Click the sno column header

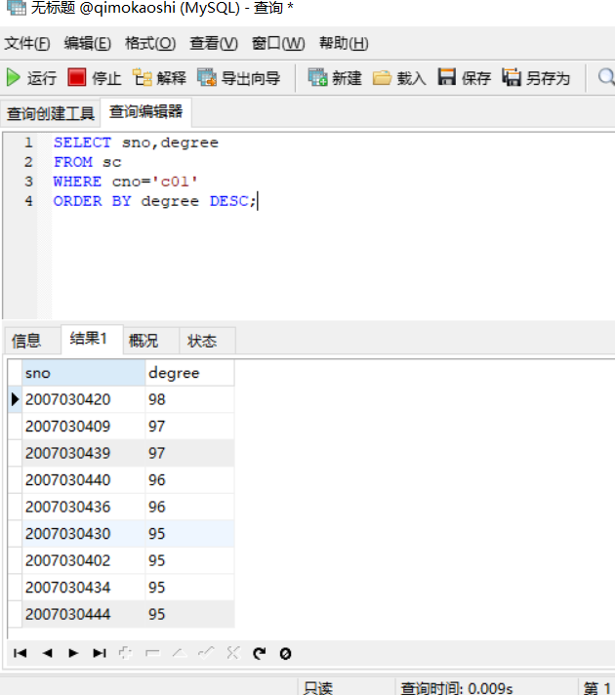click(x=83, y=373)
